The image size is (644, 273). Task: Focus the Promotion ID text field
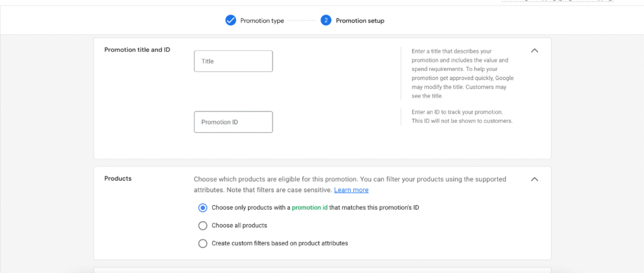[233, 122]
